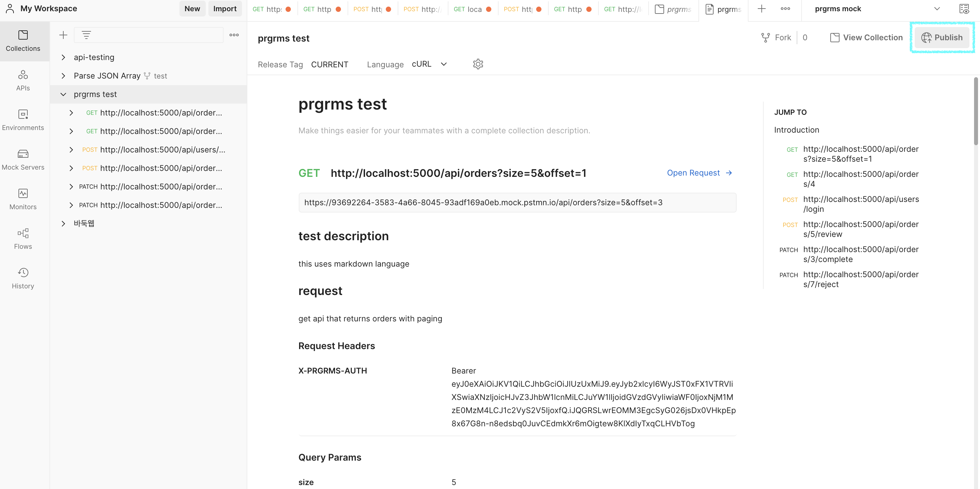Switch to first GET http tab
This screenshot has height=489, width=980.
click(x=272, y=9)
